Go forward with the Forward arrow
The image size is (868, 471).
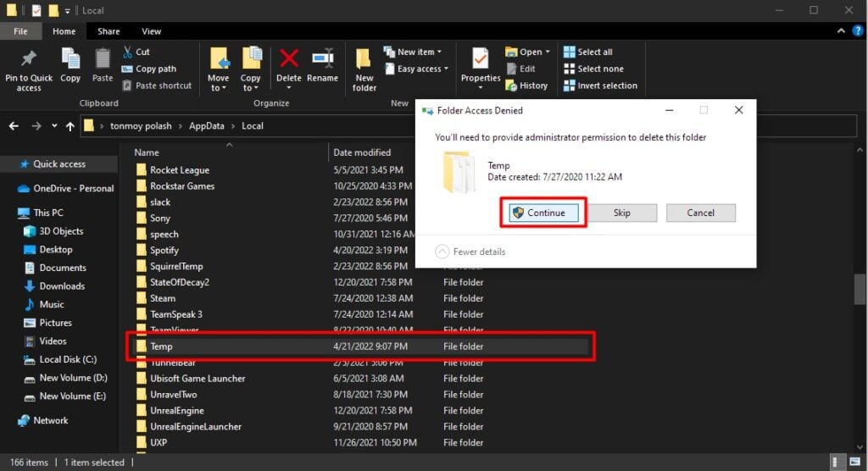36,126
